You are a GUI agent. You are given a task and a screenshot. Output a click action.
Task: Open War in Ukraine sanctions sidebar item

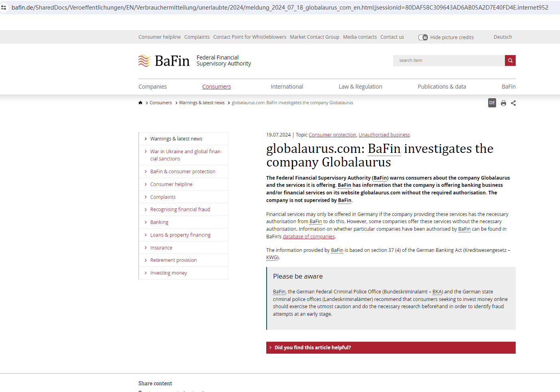click(186, 155)
